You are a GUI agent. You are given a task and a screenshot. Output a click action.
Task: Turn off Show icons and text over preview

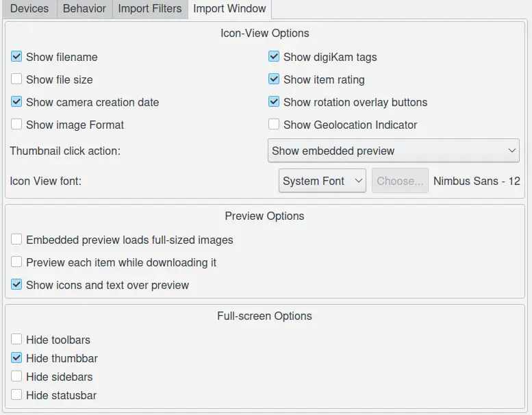point(17,285)
